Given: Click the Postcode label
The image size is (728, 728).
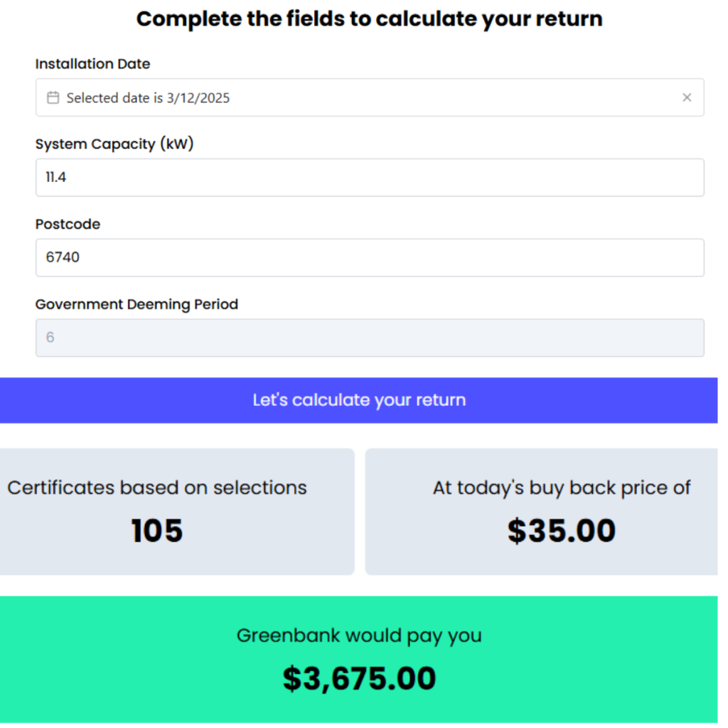Looking at the screenshot, I should (x=68, y=224).
